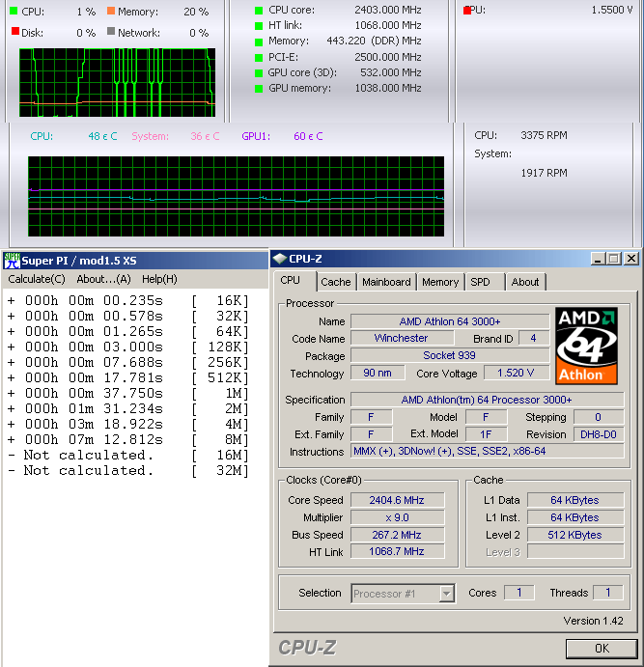
Task: Click the DH8-D0 revision value
Action: (599, 434)
